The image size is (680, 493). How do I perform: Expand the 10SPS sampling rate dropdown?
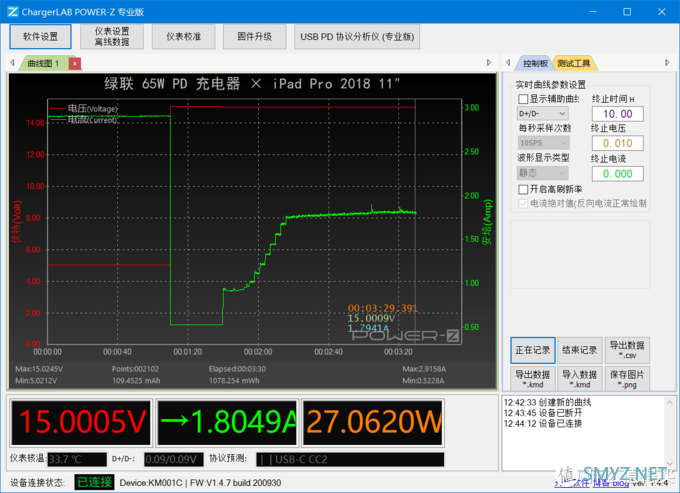(542, 143)
